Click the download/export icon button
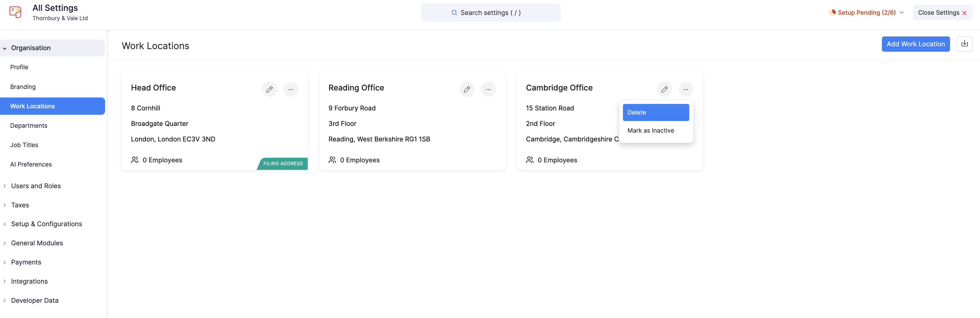The image size is (980, 318). point(965,44)
